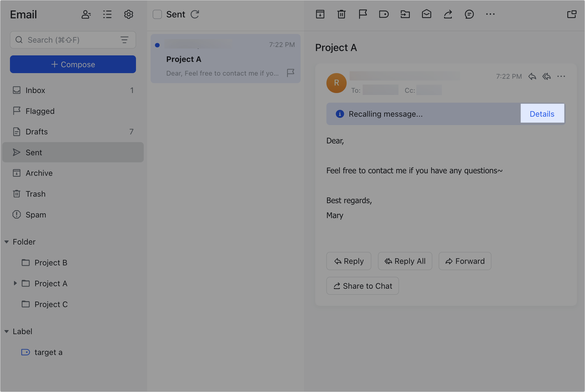Open in new window icon
The height and width of the screenshot is (392, 585).
coord(572,14)
